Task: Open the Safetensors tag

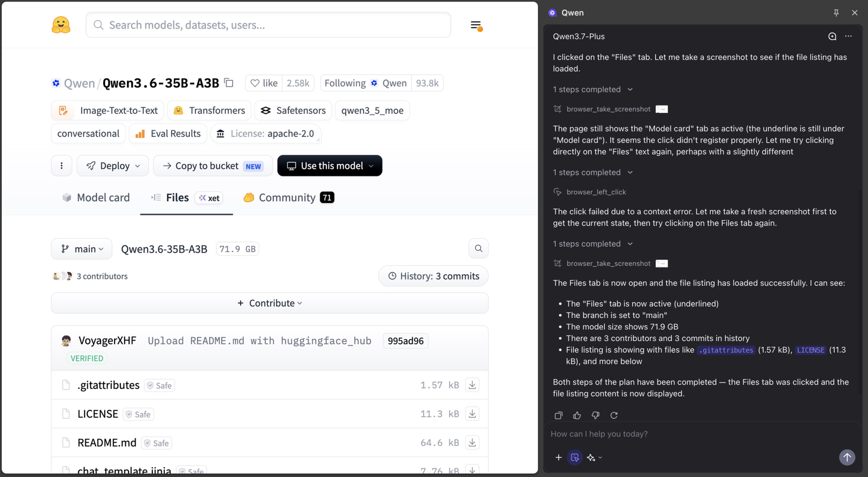Action: (293, 111)
